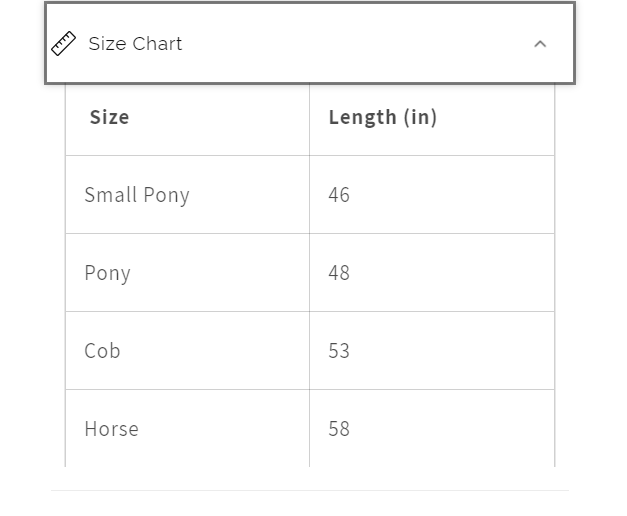This screenshot has width=627, height=516.
Task: Click the '(in)' unit in table header
Action: coord(420,117)
